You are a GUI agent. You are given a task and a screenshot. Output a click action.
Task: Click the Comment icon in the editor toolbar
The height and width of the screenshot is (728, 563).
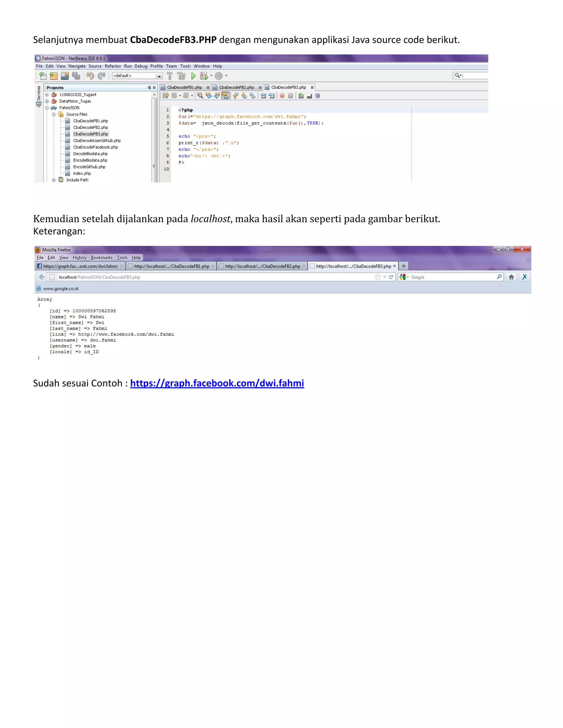tap(301, 96)
